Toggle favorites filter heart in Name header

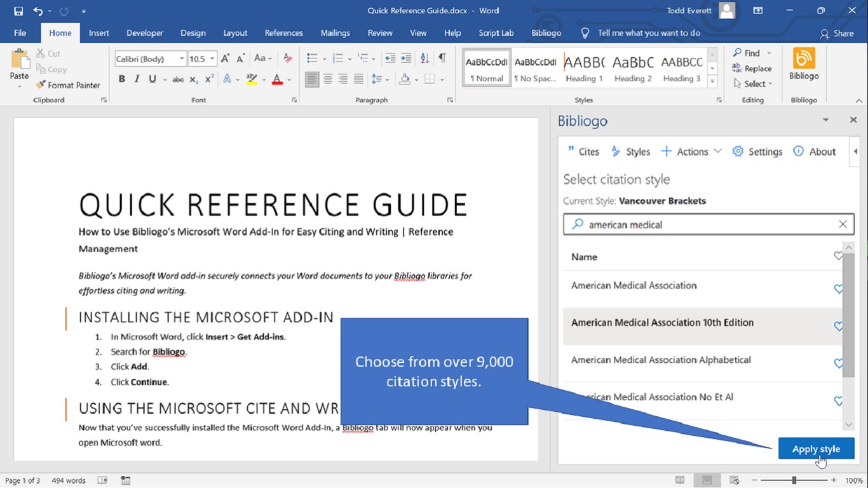tap(838, 256)
